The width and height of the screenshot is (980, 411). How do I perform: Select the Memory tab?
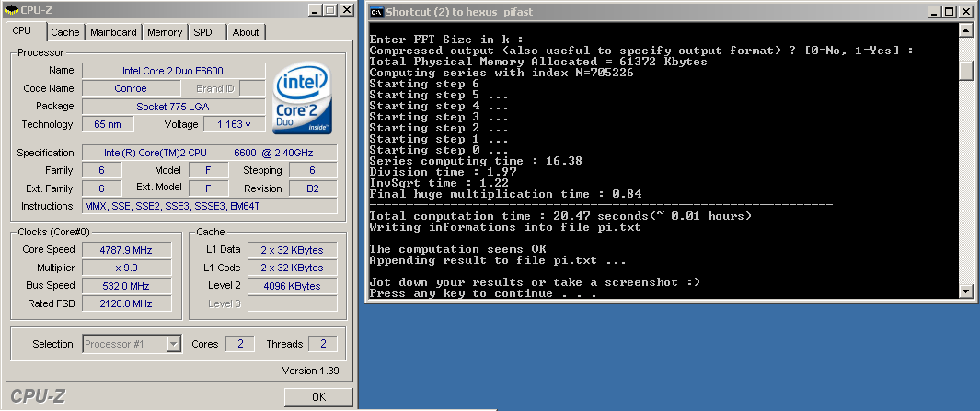click(165, 32)
